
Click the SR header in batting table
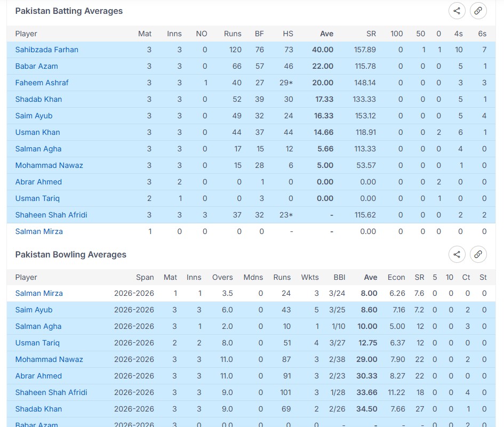371,34
